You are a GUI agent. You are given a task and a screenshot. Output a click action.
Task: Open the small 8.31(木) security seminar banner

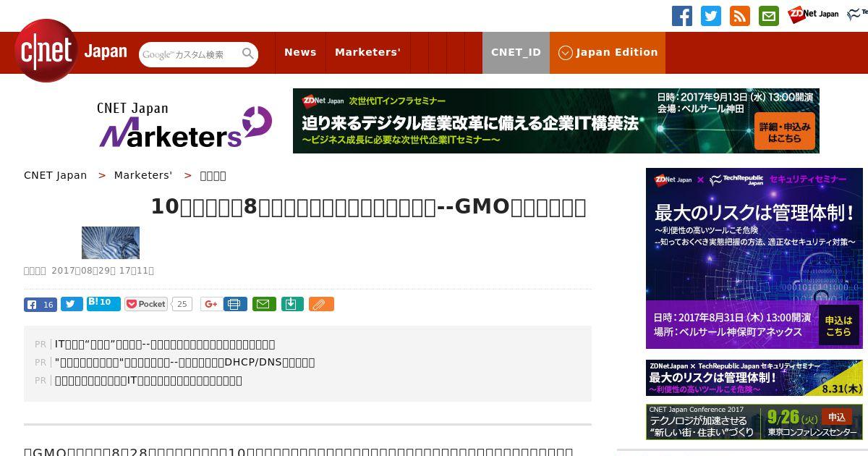tap(754, 378)
